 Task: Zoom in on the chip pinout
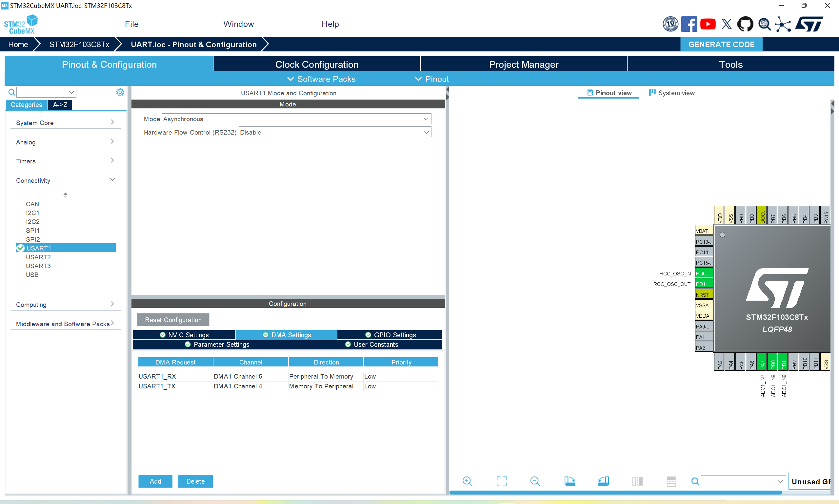pos(468,481)
